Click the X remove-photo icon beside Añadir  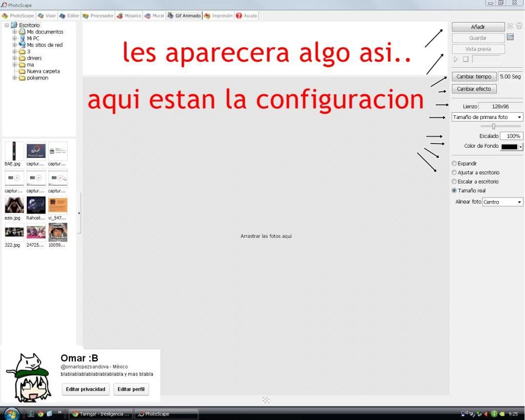510,26
